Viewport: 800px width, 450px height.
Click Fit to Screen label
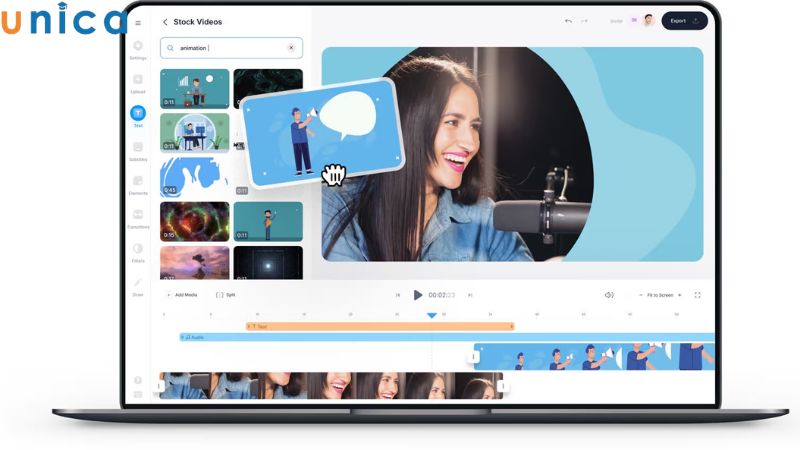660,295
